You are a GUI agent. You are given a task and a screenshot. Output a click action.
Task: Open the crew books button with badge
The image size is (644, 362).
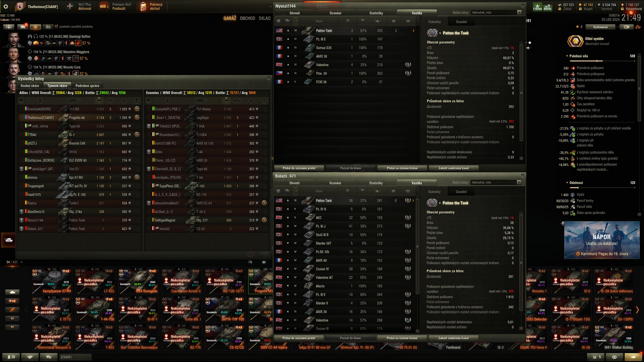tap(23, 26)
